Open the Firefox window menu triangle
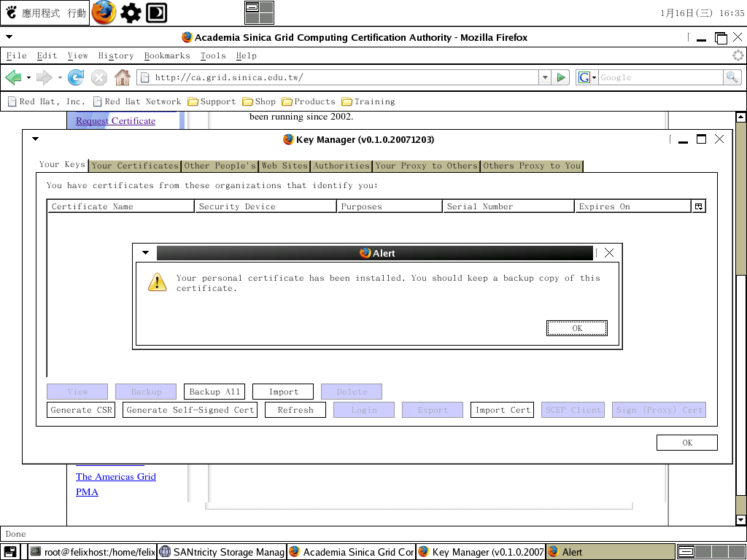Screen dimensions: 747x560 tap(9, 36)
